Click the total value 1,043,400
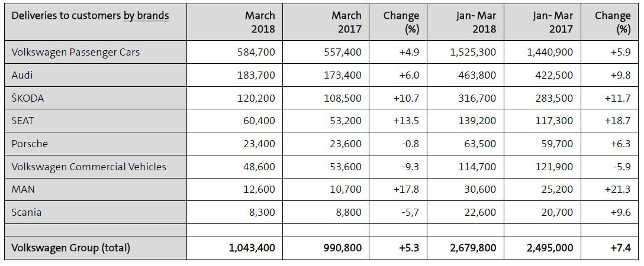This screenshot has width=644, height=266. tap(252, 248)
